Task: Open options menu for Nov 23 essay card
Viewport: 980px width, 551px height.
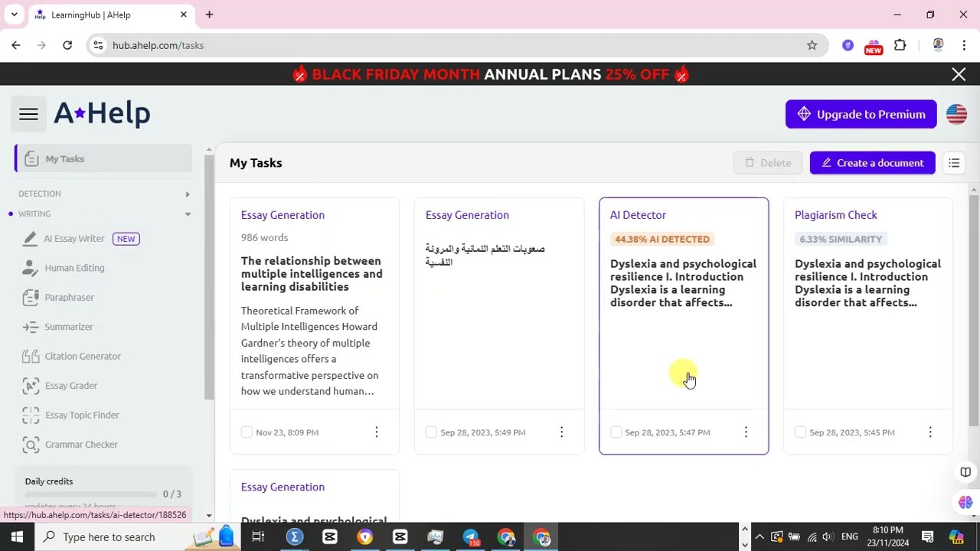Action: [x=377, y=432]
